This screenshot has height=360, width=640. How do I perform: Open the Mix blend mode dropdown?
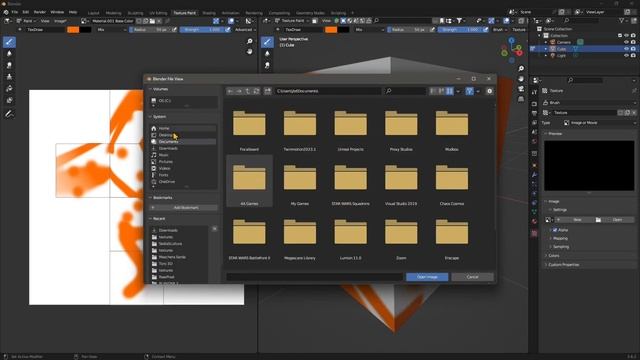(111, 30)
